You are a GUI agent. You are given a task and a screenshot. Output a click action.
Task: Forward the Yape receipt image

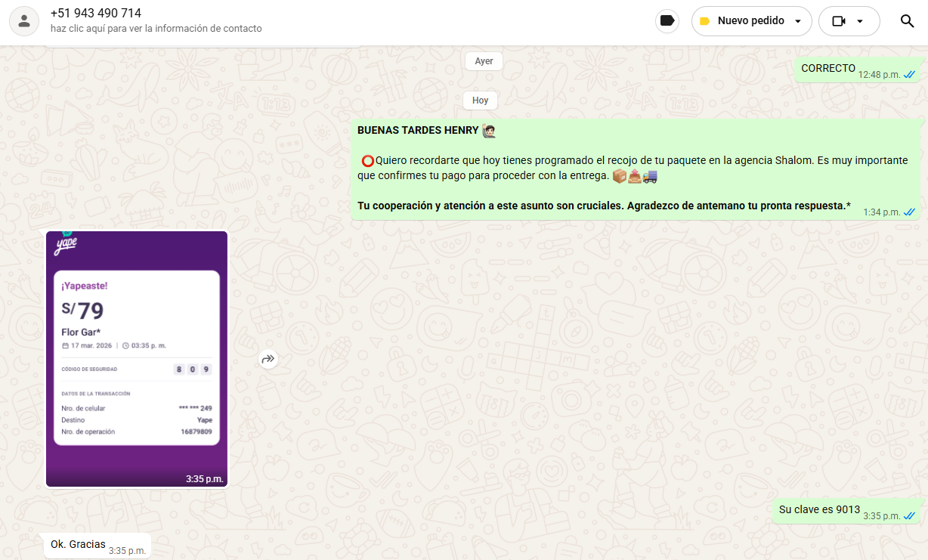(268, 360)
